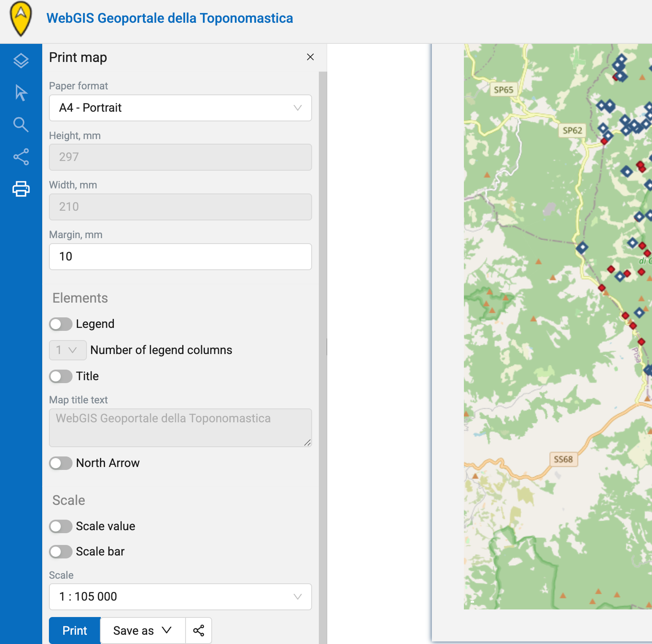Click inside the Margin input field

180,256
